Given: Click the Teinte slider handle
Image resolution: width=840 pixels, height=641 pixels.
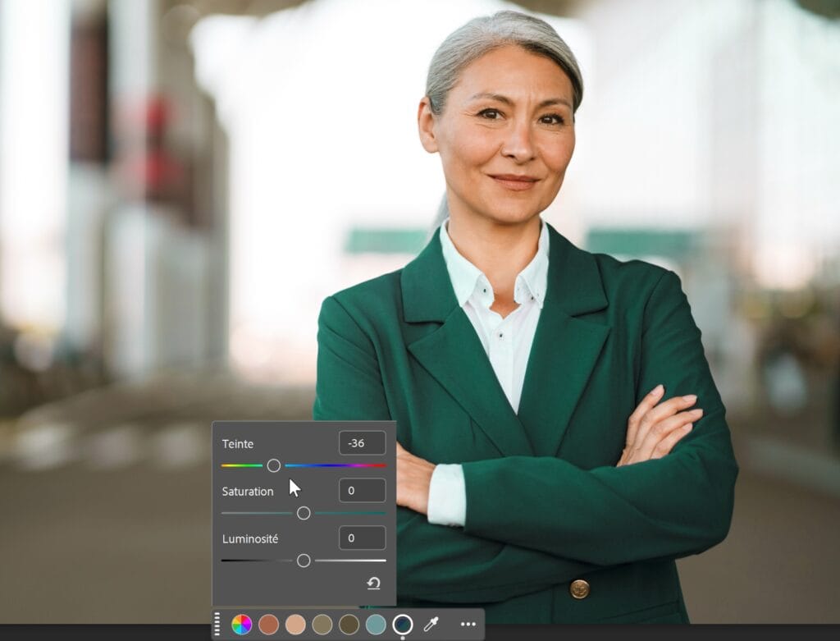Looking at the screenshot, I should coord(275,465).
